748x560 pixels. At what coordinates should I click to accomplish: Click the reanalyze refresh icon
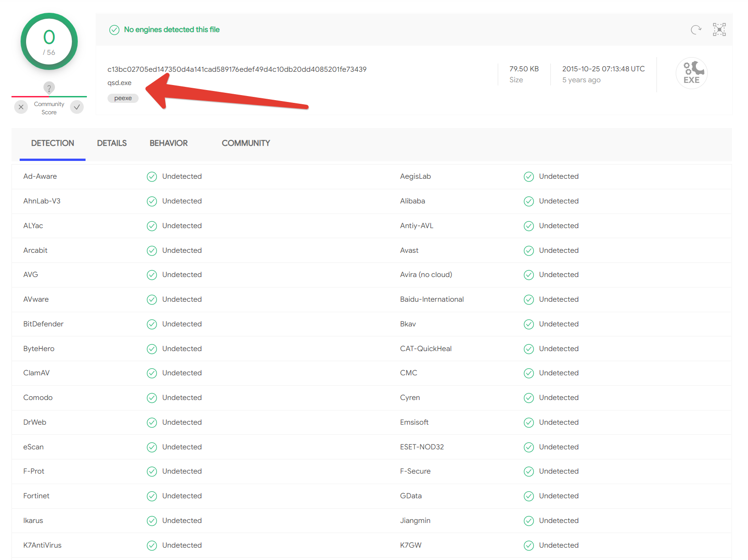(x=696, y=30)
